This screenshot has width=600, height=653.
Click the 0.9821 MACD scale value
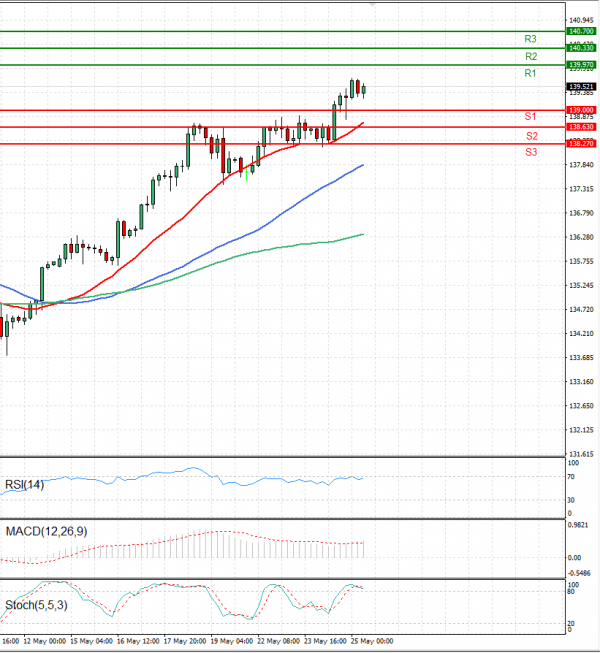[578, 525]
